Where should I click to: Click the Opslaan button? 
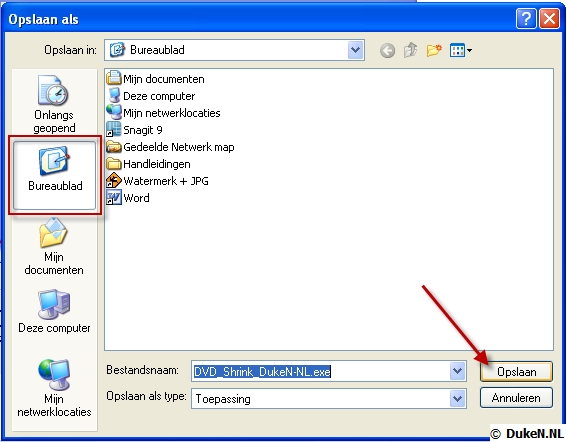pos(516,371)
